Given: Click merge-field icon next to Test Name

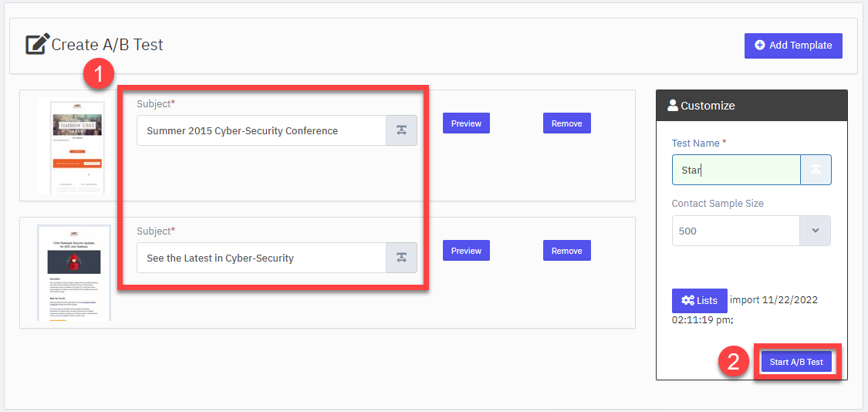Looking at the screenshot, I should (816, 170).
